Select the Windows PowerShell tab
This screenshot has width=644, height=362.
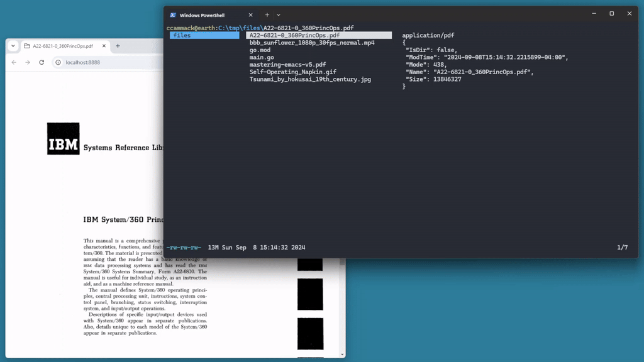pos(211,15)
